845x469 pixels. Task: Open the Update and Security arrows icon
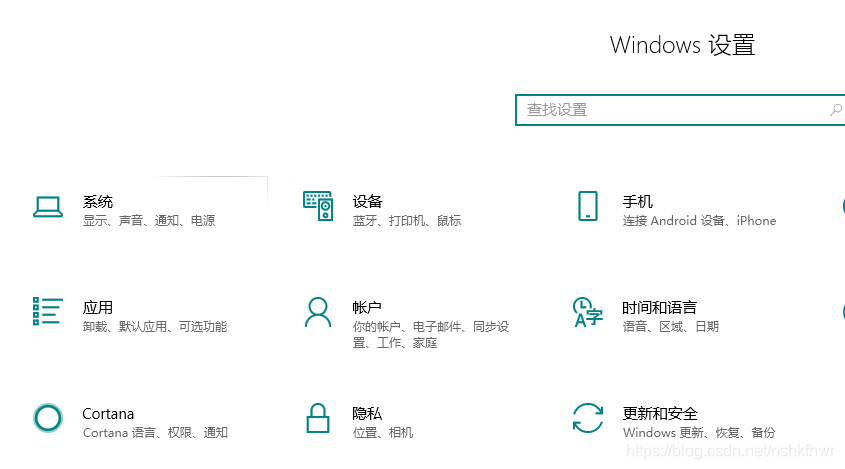pos(587,418)
